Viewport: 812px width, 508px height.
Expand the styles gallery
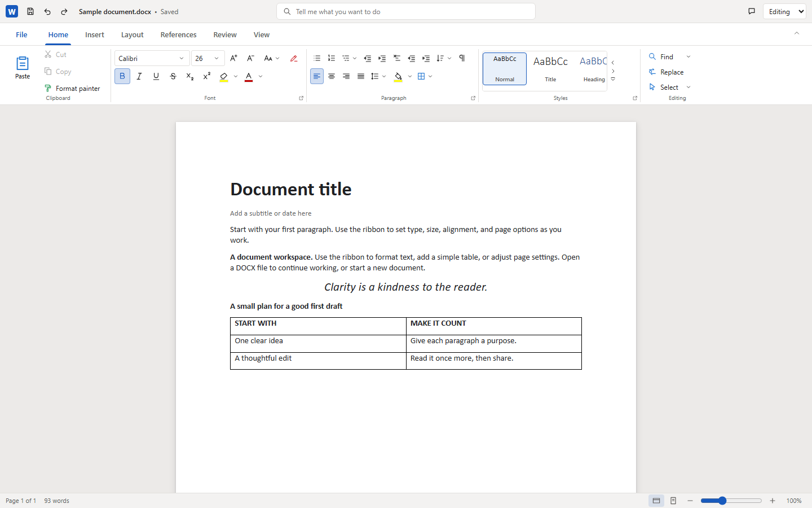613,79
